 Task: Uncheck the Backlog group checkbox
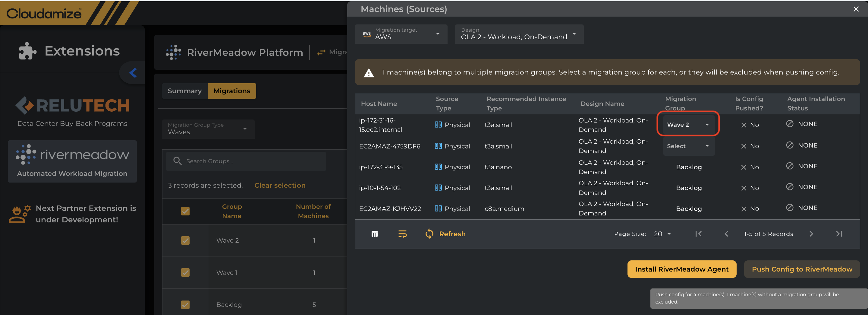[185, 304]
